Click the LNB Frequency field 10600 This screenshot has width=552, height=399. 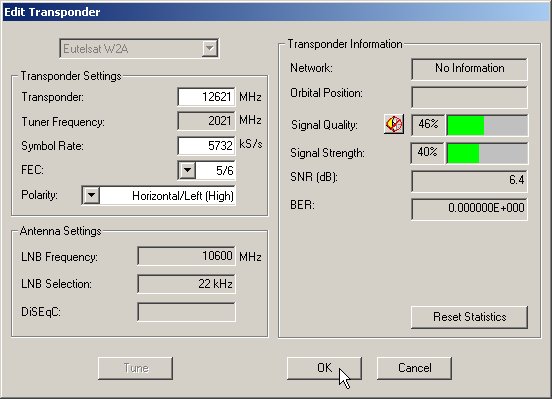[186, 256]
